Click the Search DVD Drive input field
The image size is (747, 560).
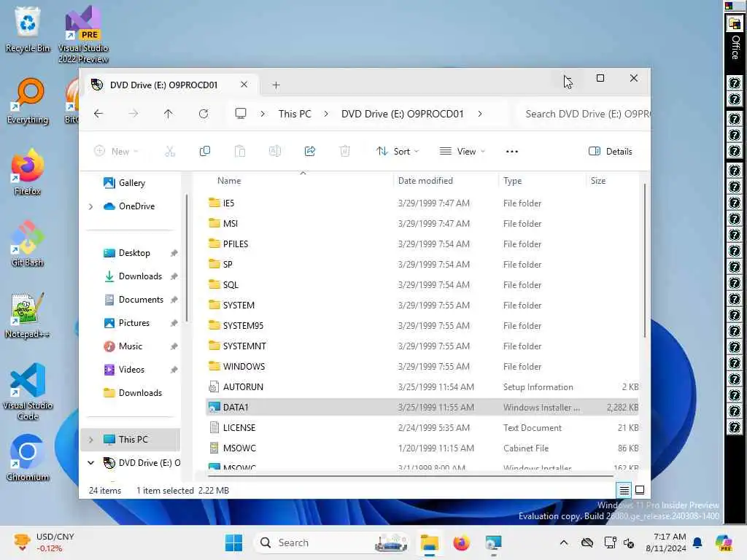click(583, 114)
